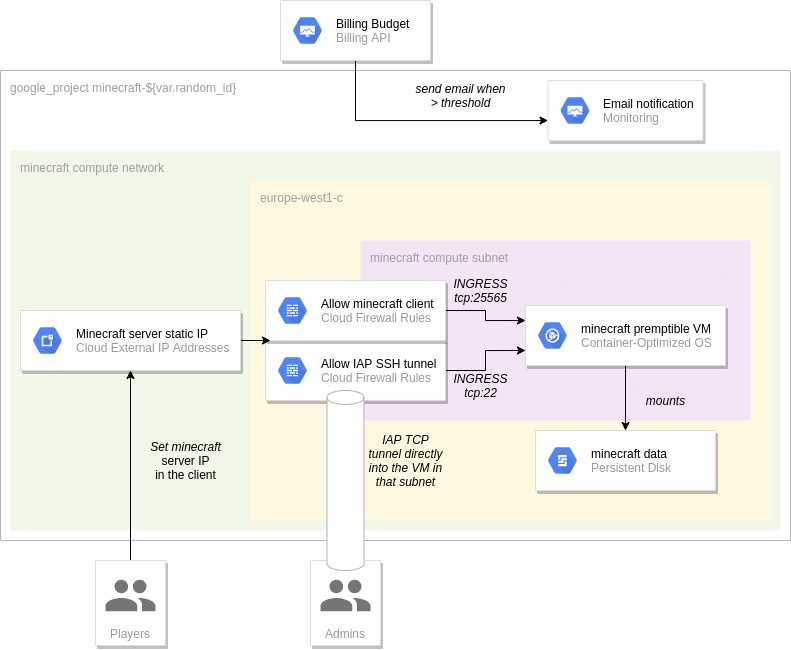This screenshot has height=650, width=791.
Task: Click the 'Container-Optimized OS' subtitle
Action: (646, 343)
